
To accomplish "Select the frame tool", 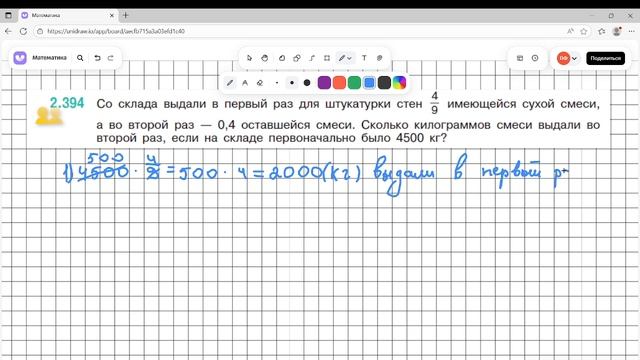I will point(327,58).
